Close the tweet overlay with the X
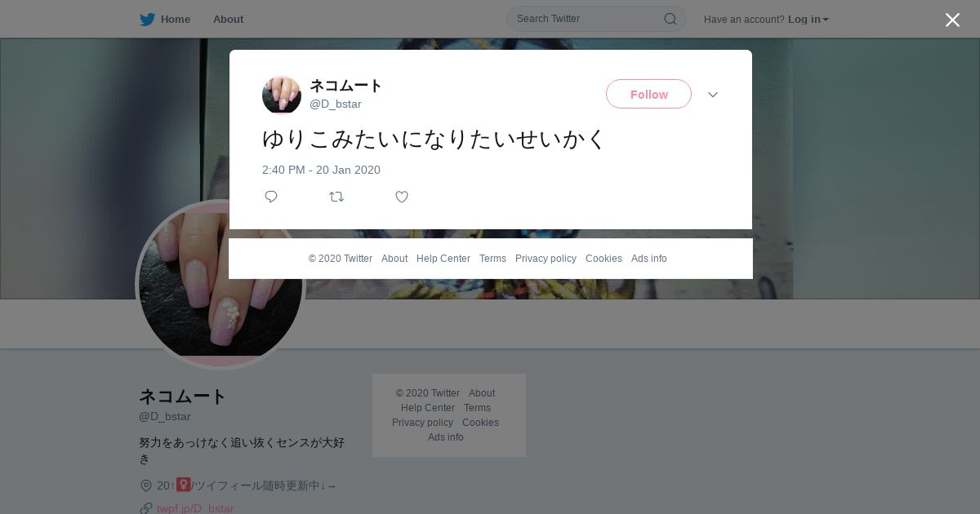Screen dimensions: 980x514 point(952,20)
